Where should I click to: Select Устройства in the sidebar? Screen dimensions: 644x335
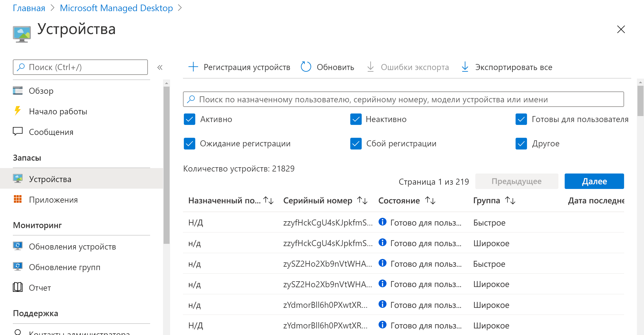click(x=81, y=179)
